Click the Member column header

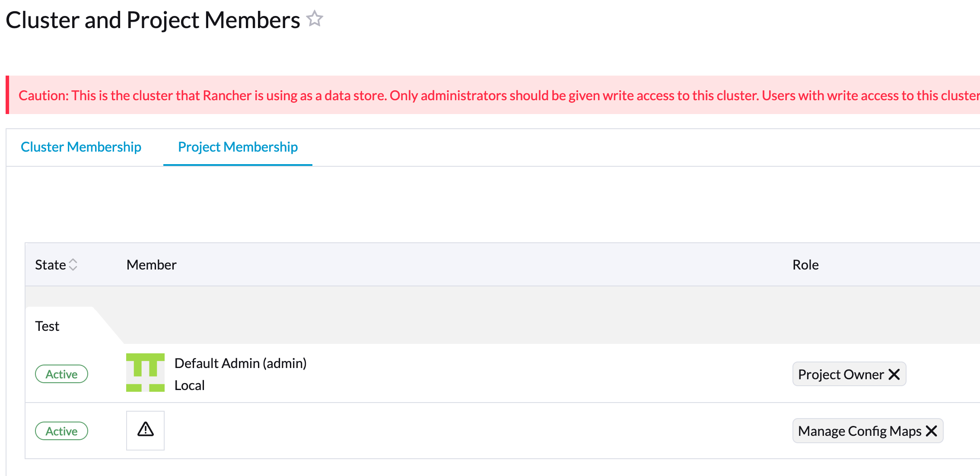click(151, 264)
